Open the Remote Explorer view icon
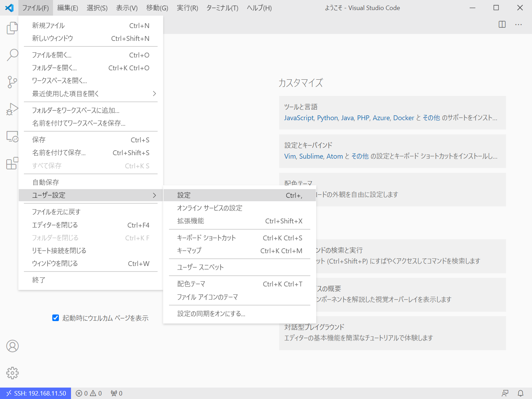The width and height of the screenshot is (532, 399). (x=12, y=136)
